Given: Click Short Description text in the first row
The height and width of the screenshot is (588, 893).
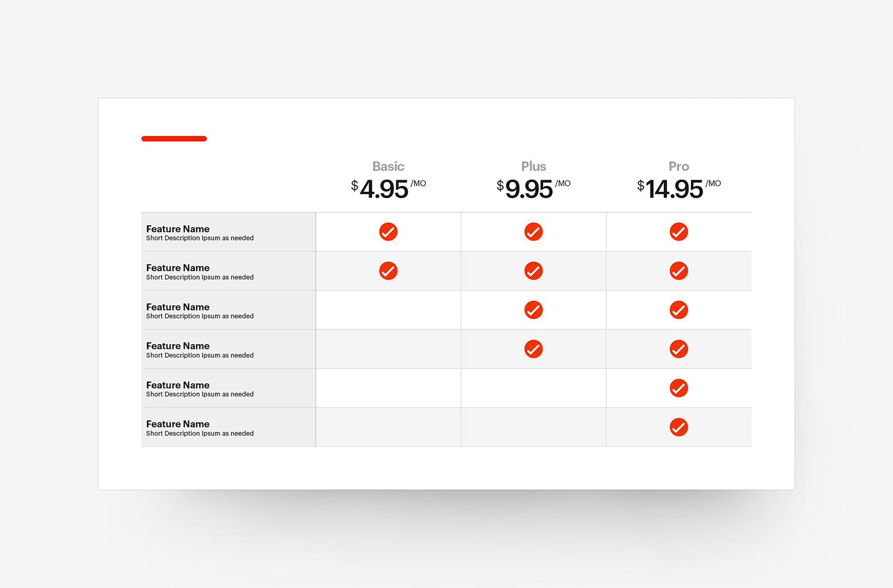Looking at the screenshot, I should tap(200, 238).
